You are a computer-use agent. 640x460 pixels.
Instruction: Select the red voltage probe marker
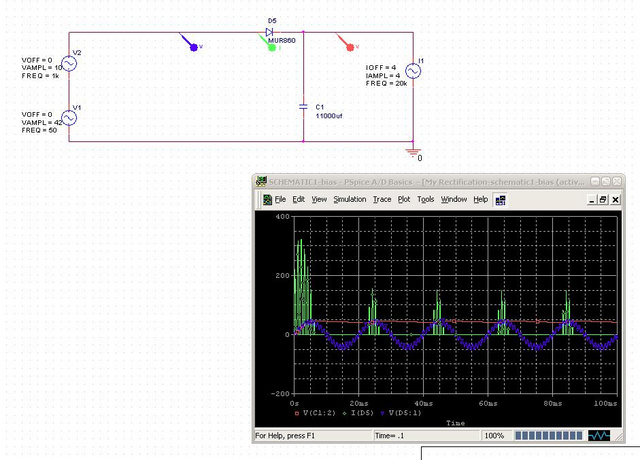point(350,47)
